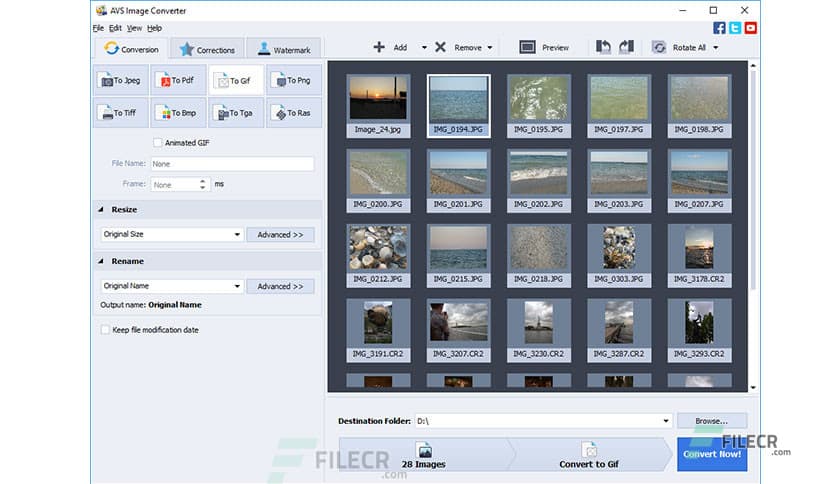
Task: Select the IMG_0195.JPG thumbnail
Action: tap(538, 106)
